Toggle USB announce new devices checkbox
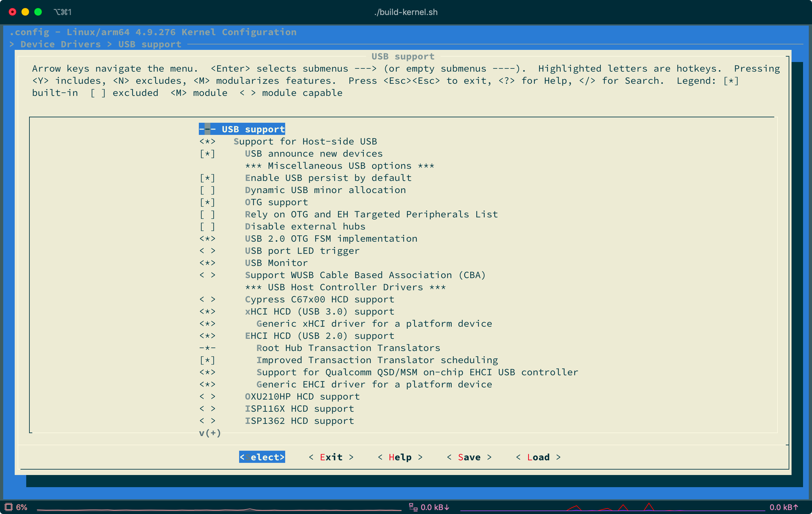812x514 pixels. click(207, 154)
